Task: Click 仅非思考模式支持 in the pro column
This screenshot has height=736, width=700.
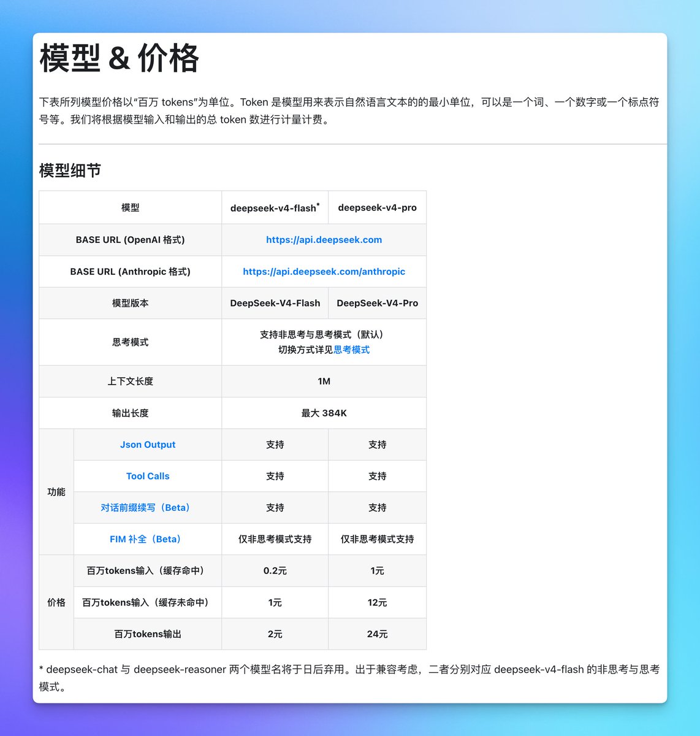Action: pos(378,539)
